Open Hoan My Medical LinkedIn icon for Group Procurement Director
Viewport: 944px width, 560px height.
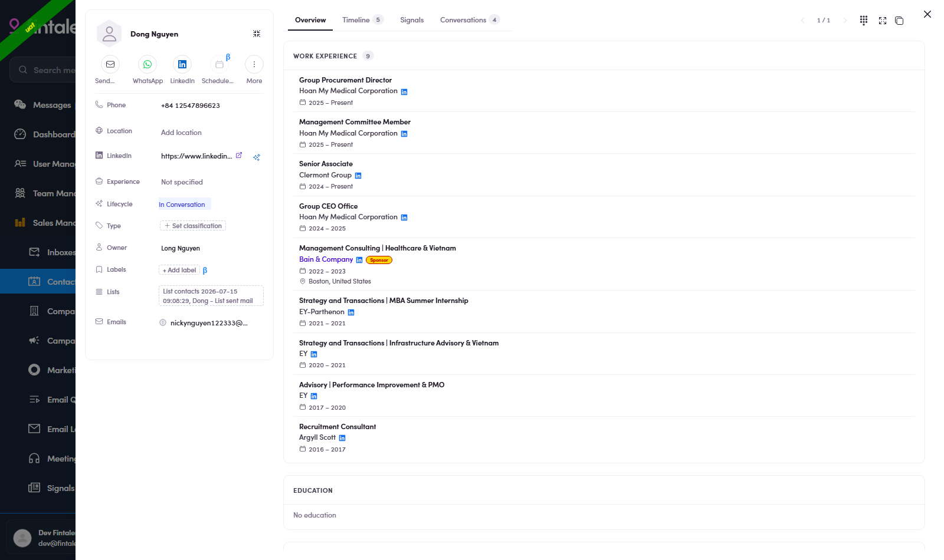(x=404, y=92)
